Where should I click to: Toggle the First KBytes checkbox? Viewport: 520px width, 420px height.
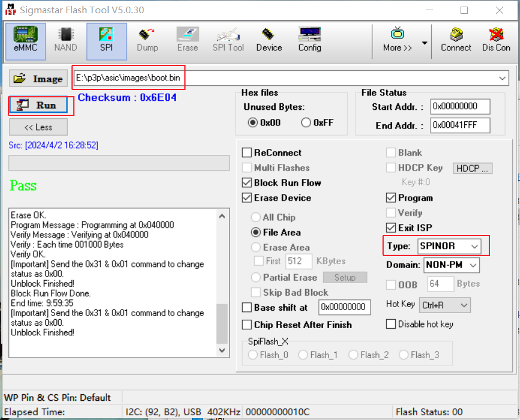(259, 261)
